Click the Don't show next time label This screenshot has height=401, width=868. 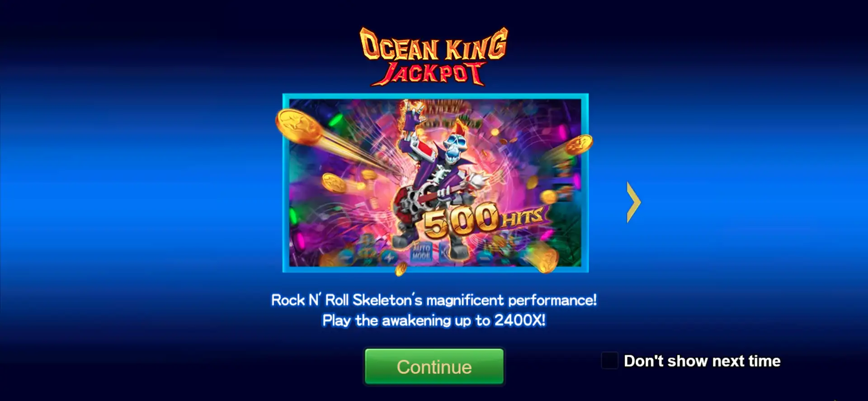pos(702,361)
